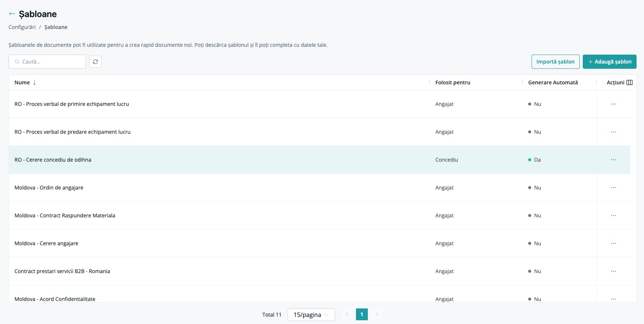Image resolution: width=644 pixels, height=324 pixels.
Task: Open actions menu for Moldova - Cerere angajare
Action: tap(614, 243)
